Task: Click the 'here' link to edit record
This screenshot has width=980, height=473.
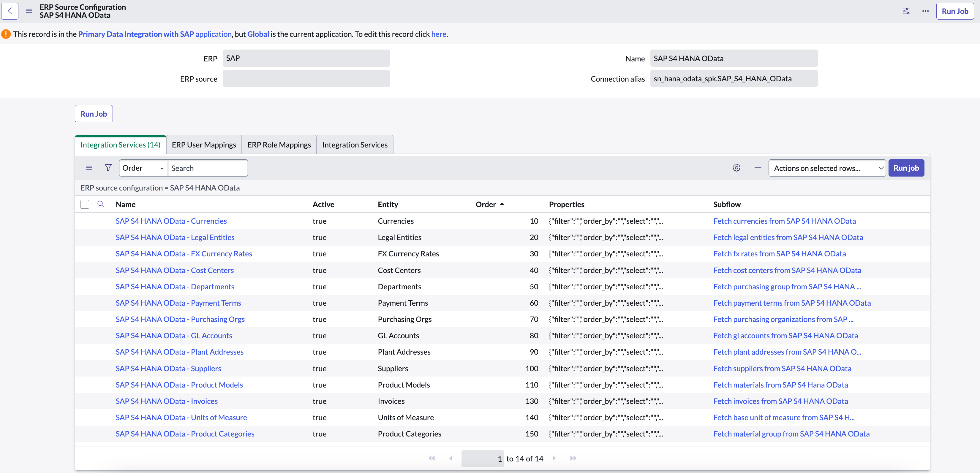Action: (439, 34)
